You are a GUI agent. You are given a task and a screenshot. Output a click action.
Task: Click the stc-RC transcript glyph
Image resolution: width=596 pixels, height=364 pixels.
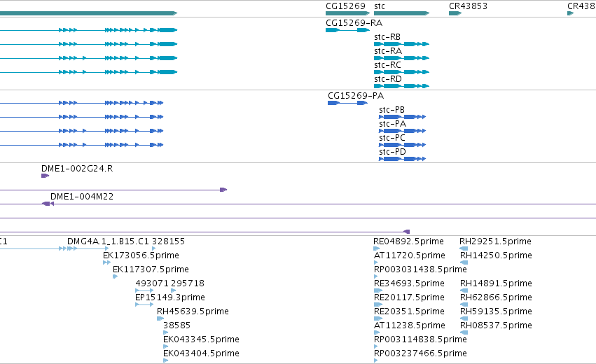(x=401, y=72)
